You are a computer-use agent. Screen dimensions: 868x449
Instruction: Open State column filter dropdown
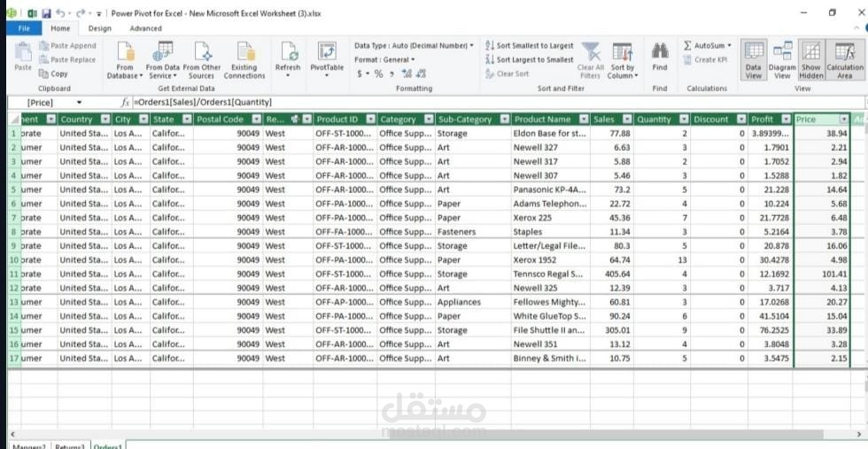tap(187, 120)
